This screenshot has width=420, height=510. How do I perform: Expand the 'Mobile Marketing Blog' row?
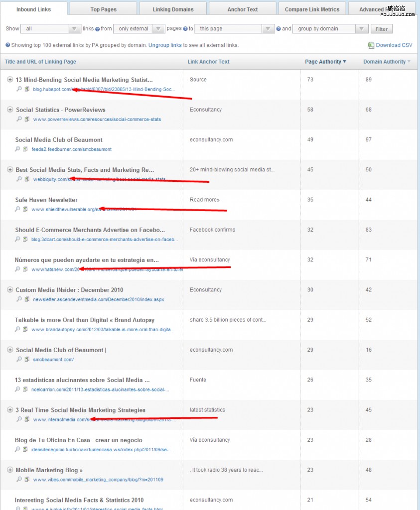pyautogui.click(x=10, y=470)
